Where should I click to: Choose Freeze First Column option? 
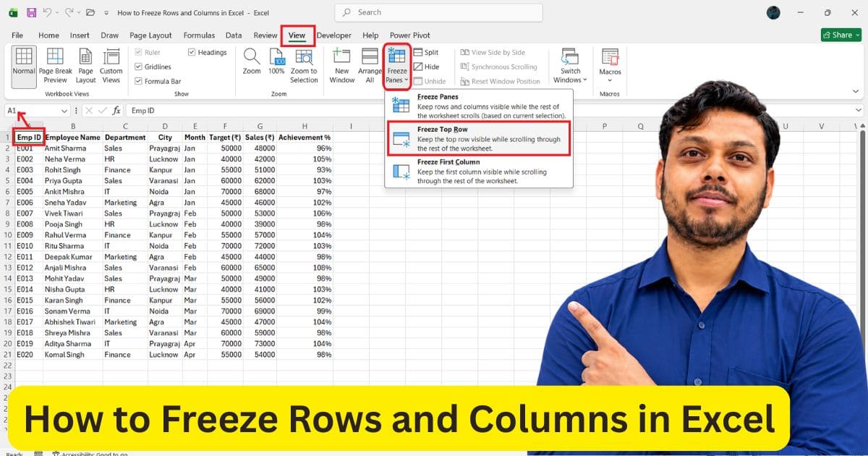point(479,172)
